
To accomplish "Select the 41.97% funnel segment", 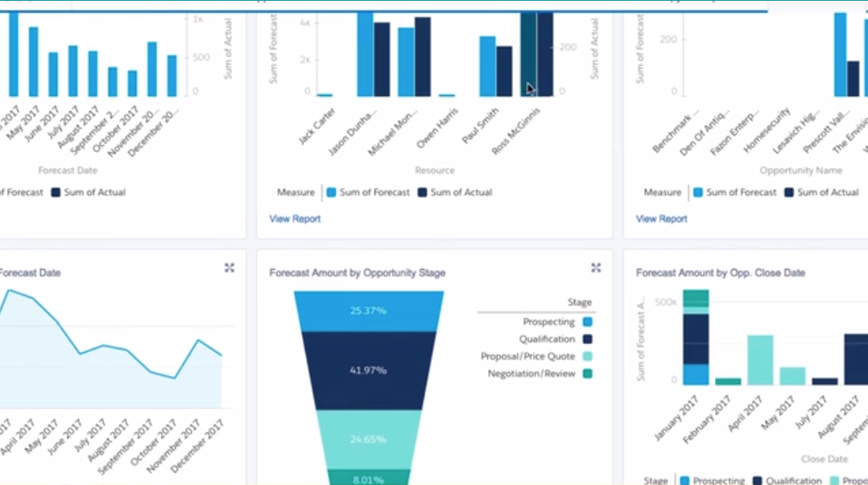I will pos(368,371).
